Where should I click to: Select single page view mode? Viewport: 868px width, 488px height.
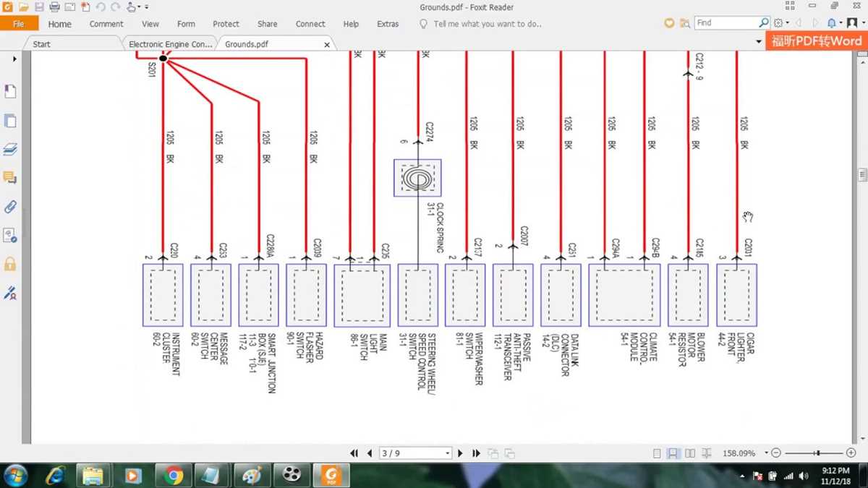(x=657, y=453)
